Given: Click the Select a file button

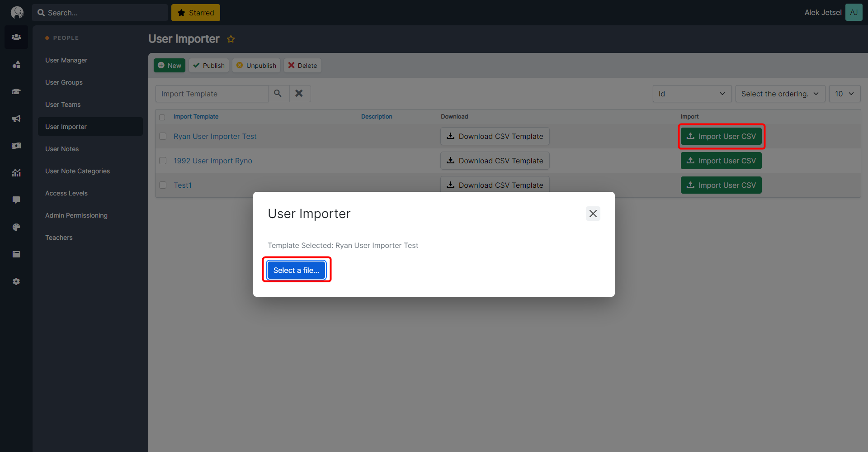Looking at the screenshot, I should tap(296, 270).
